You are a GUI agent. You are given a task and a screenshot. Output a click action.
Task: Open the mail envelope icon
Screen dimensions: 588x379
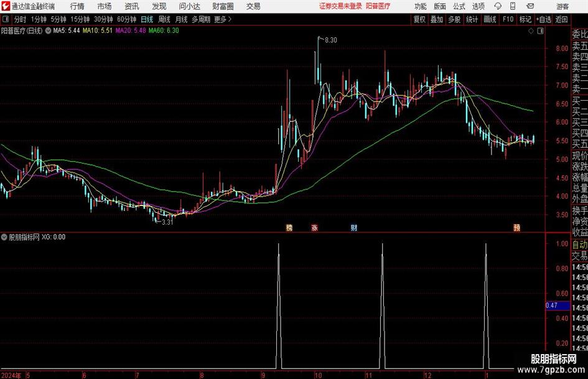tap(530, 6)
